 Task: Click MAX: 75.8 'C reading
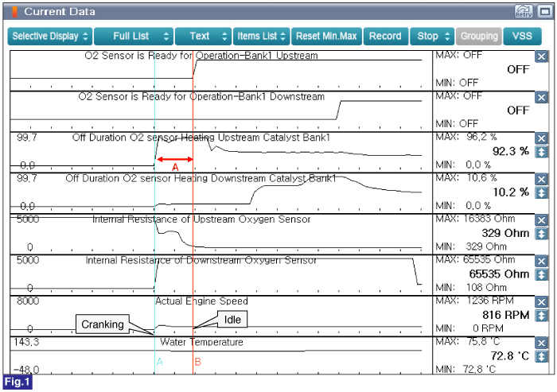[x=468, y=342]
